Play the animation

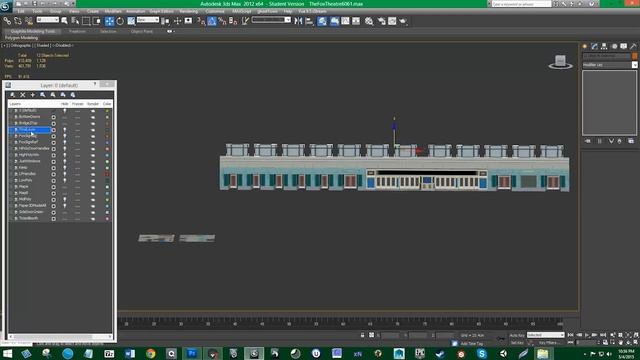[x=587, y=335]
